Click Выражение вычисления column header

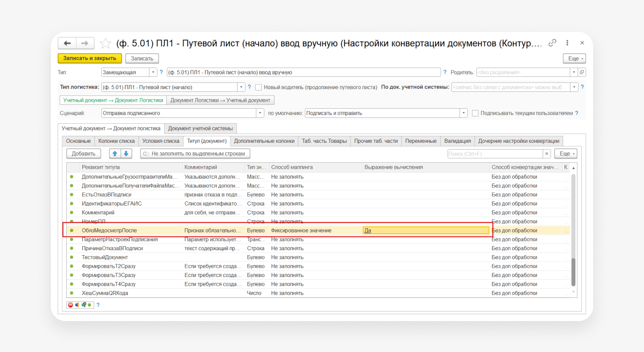tap(426, 167)
